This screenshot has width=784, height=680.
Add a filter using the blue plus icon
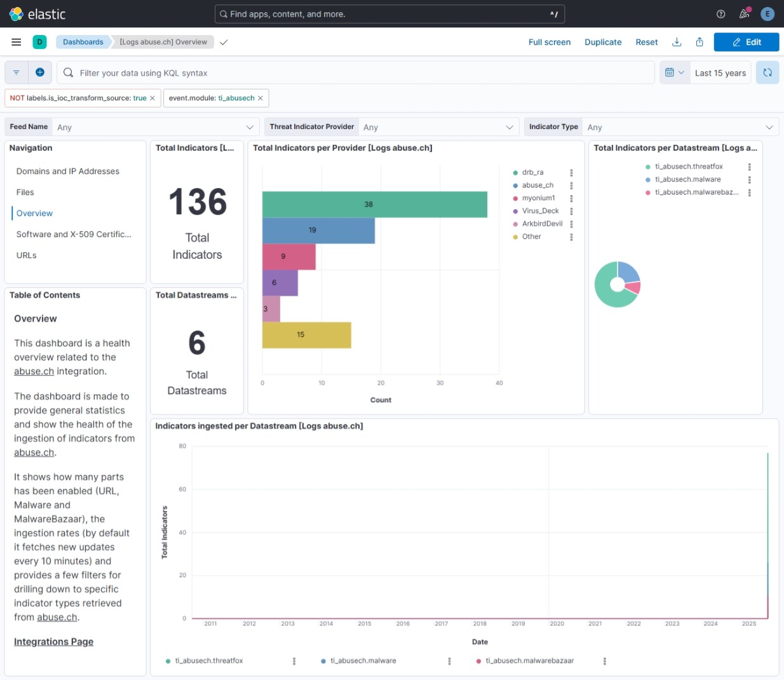coord(39,72)
